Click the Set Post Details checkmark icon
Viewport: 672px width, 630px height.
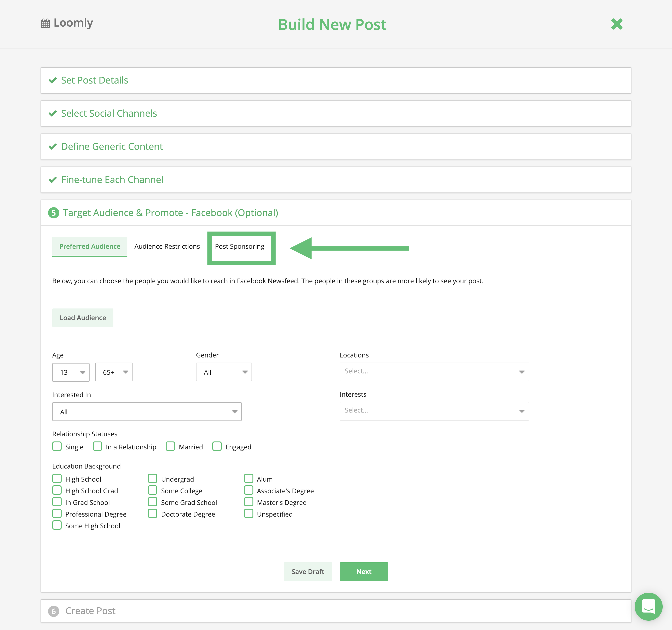53,80
